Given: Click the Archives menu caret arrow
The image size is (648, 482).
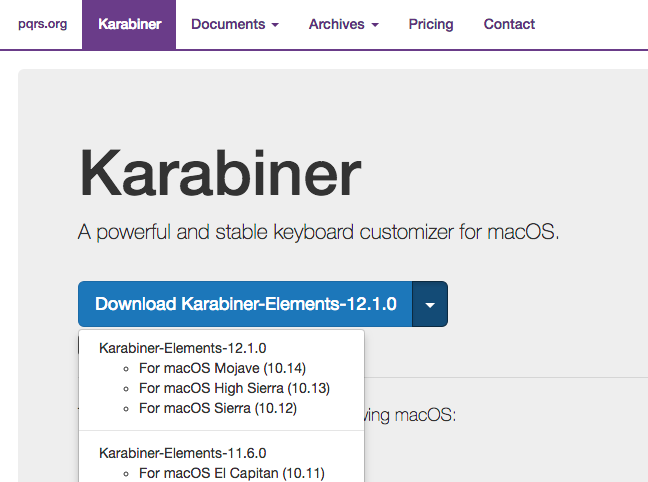Looking at the screenshot, I should (x=375, y=25).
